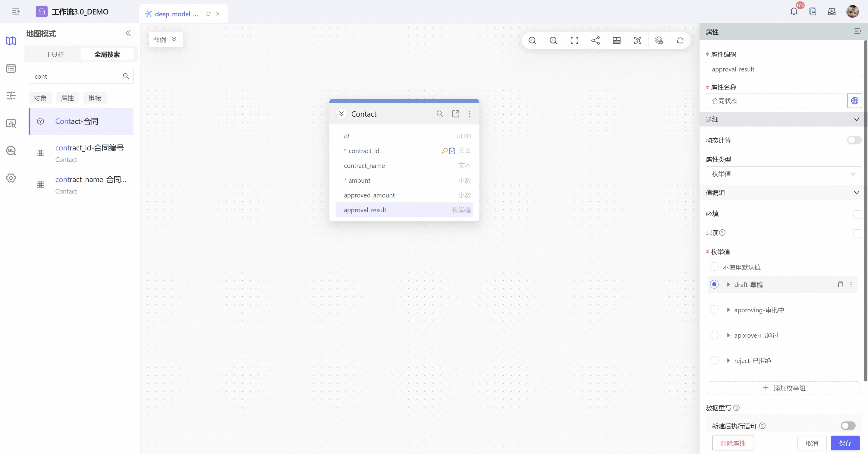Click the search field containing cont
This screenshot has height=454, width=868.
click(74, 77)
